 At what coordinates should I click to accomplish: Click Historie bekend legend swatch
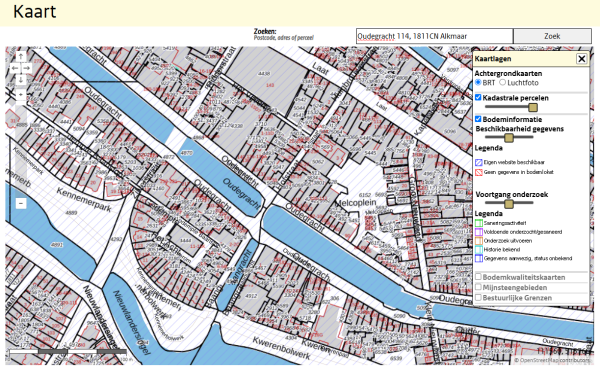pyautogui.click(x=479, y=249)
